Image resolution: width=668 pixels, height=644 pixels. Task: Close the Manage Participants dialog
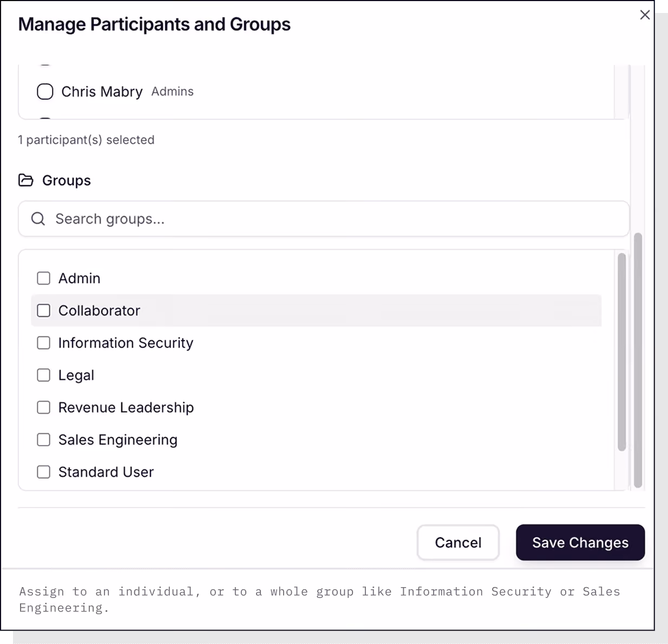coord(644,15)
